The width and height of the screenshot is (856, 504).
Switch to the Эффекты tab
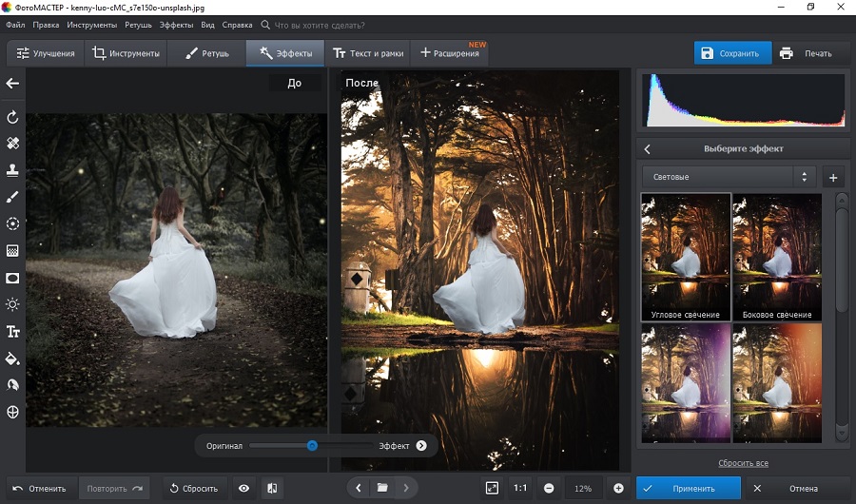pos(285,53)
